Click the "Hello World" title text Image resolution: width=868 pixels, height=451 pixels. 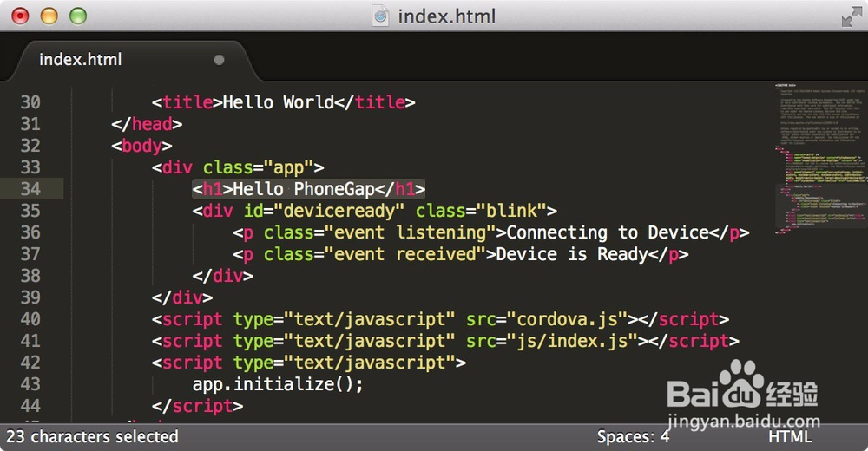[279, 102]
